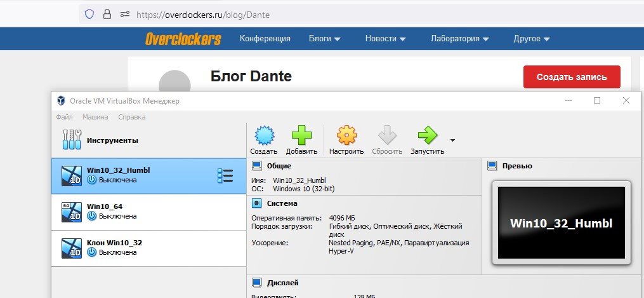The image size is (644, 298).
Task: Click the VirtualBox title bar cube icon
Action: click(61, 100)
